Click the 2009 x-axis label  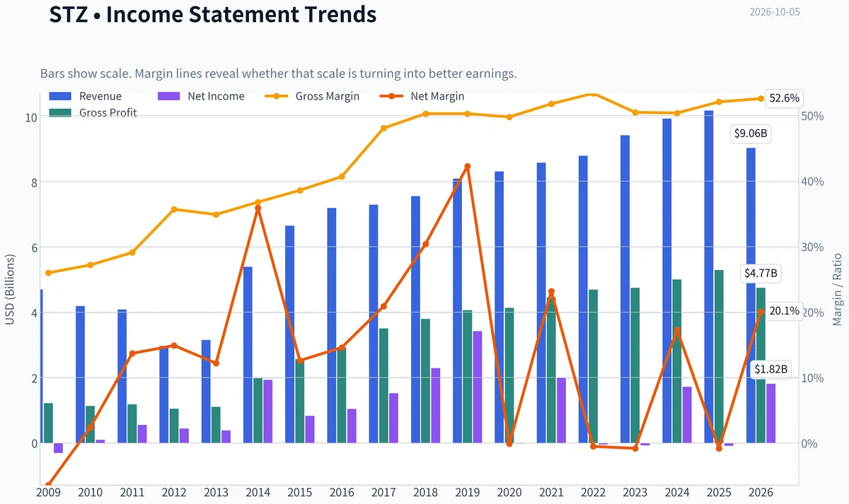point(48,492)
